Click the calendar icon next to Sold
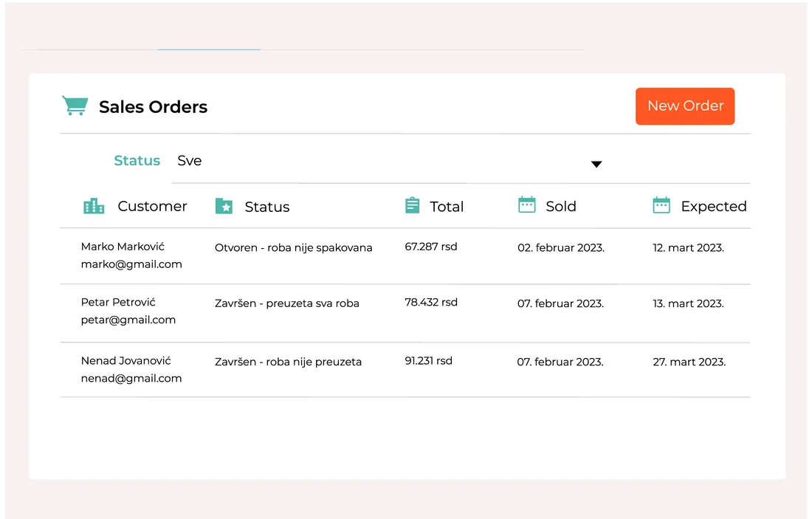The width and height of the screenshot is (812, 519). 526,204
